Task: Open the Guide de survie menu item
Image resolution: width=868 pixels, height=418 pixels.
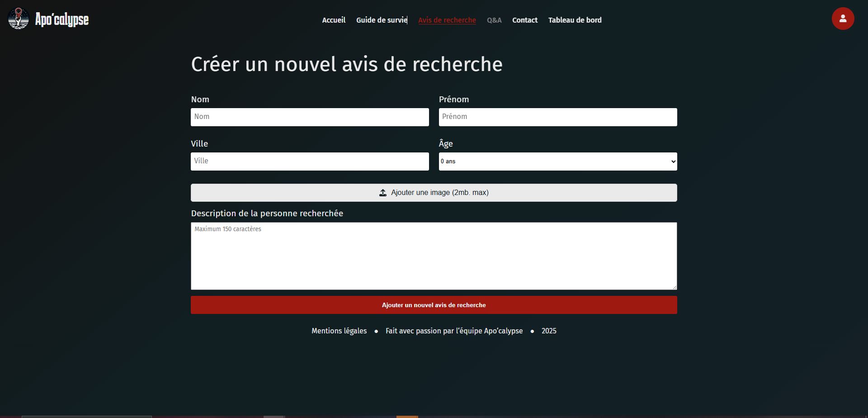Action: [382, 20]
